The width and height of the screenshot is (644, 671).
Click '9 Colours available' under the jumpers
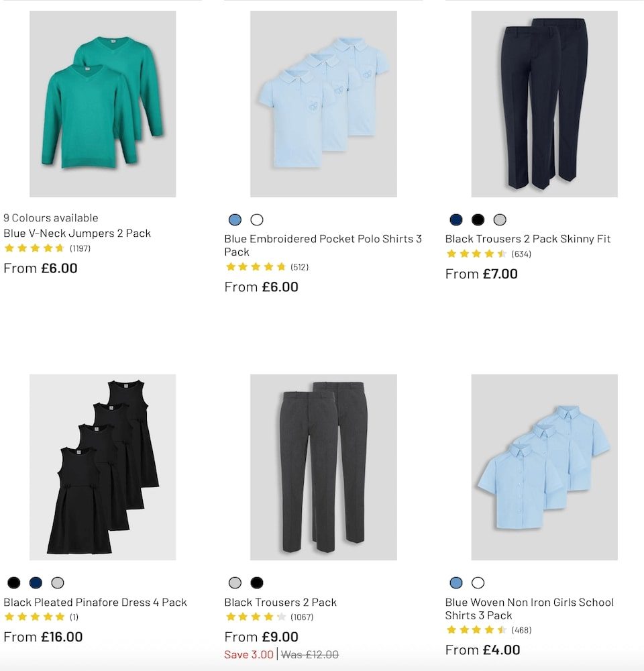tap(51, 218)
